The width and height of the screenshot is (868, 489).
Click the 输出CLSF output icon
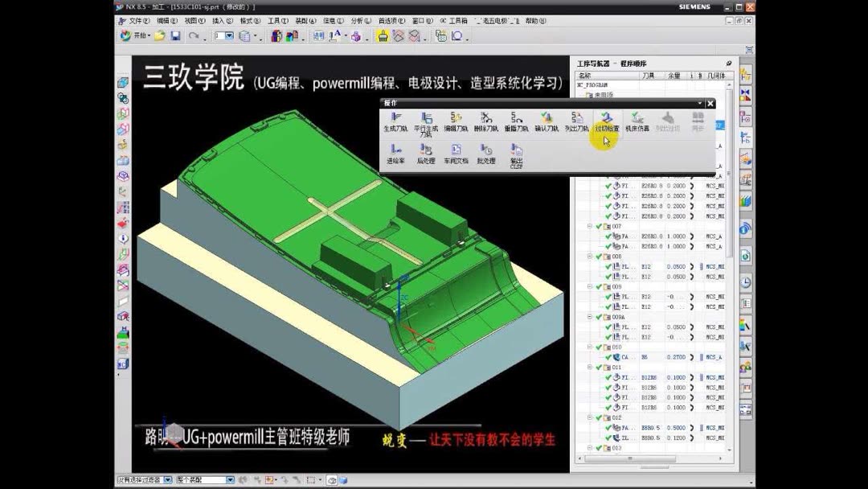(x=514, y=154)
